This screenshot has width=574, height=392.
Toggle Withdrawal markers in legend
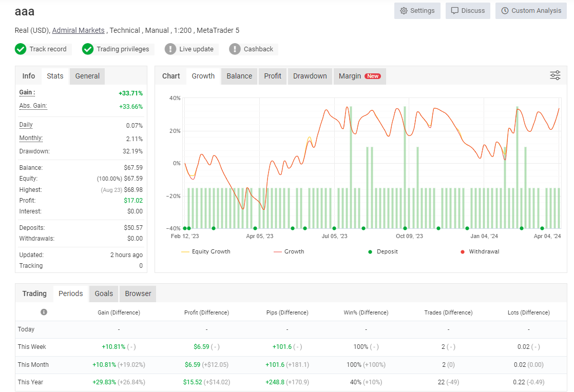[x=480, y=251]
